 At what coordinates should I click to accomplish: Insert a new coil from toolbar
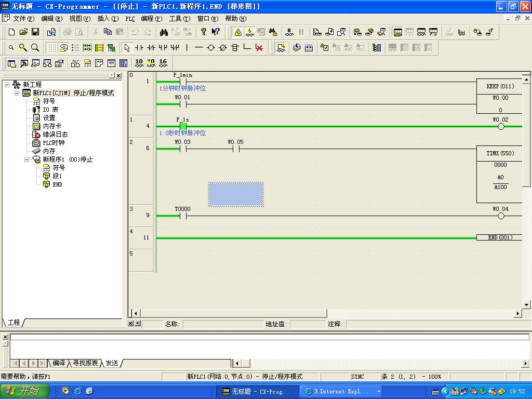pyautogui.click(x=211, y=48)
